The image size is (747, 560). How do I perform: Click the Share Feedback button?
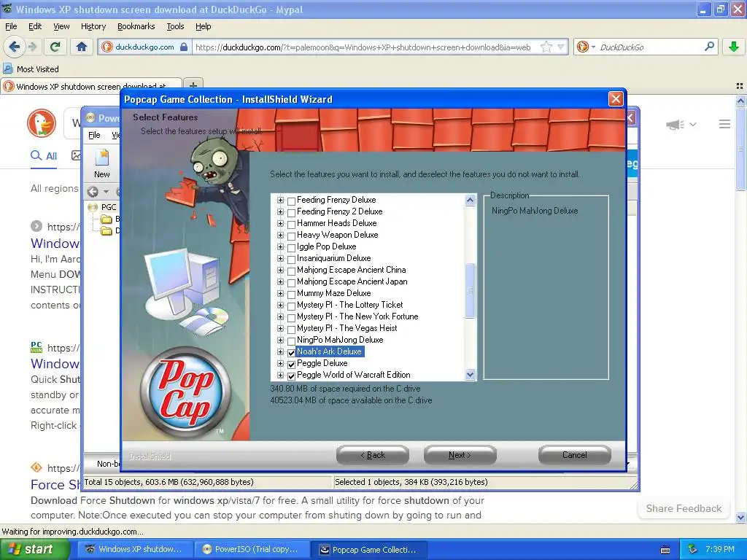pyautogui.click(x=684, y=508)
